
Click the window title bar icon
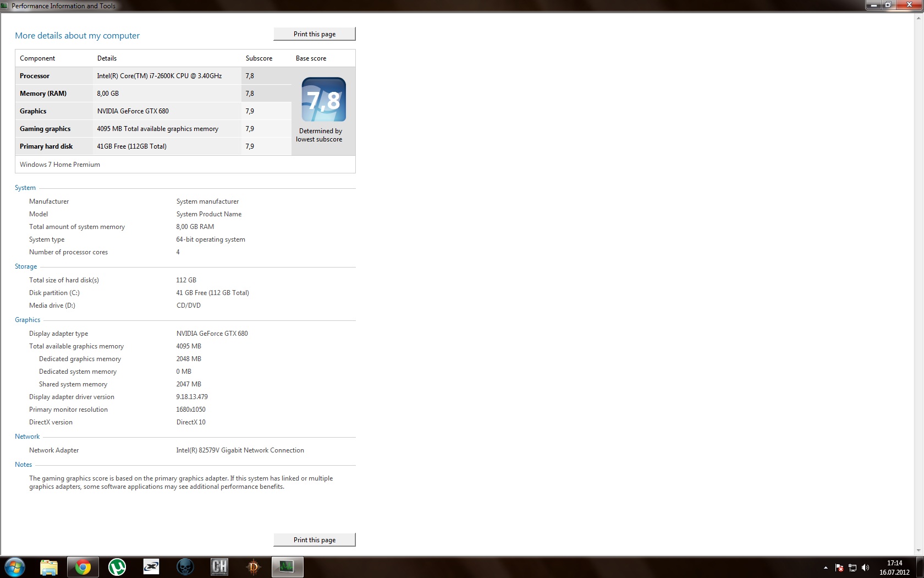pyautogui.click(x=5, y=6)
